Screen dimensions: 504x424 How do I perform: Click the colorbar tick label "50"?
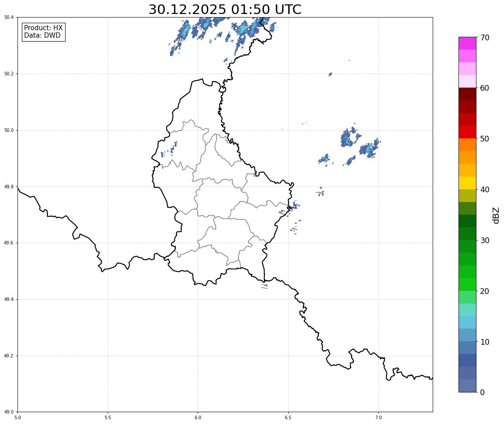(485, 139)
